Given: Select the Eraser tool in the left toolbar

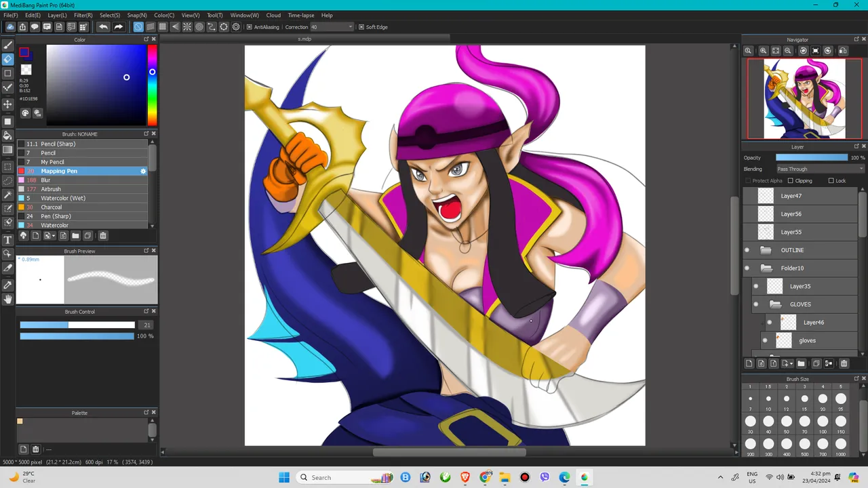Looking at the screenshot, I should click(x=8, y=59).
